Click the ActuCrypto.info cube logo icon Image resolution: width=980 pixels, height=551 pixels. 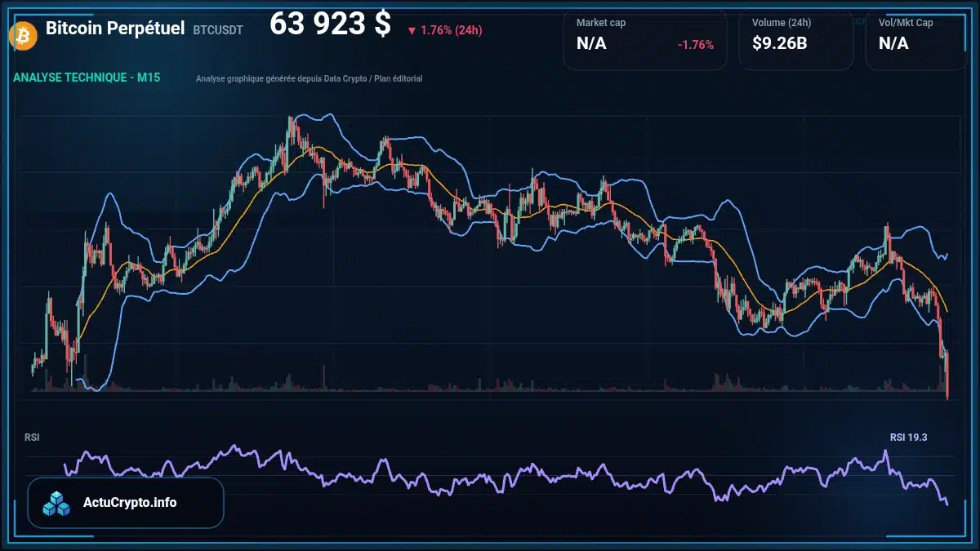(57, 503)
